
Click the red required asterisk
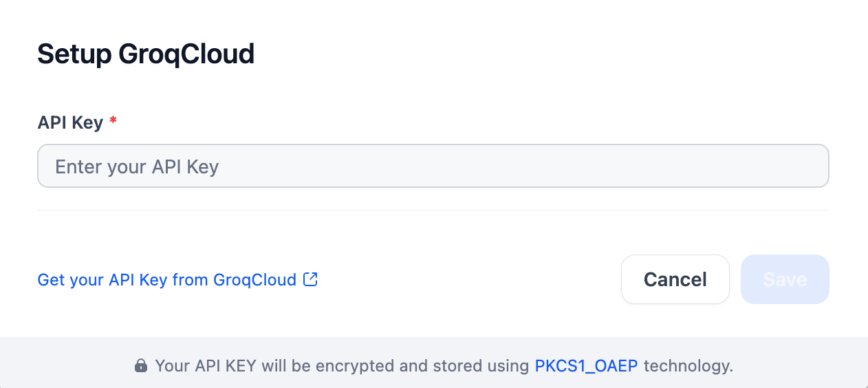point(113,122)
